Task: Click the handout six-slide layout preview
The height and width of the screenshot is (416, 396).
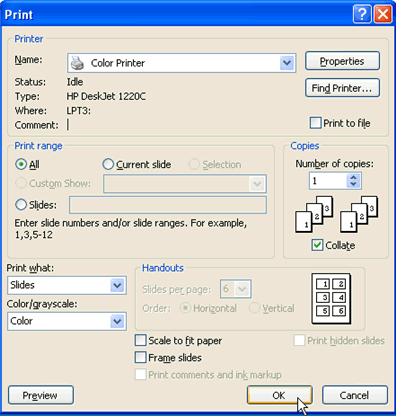Action: tap(331, 298)
